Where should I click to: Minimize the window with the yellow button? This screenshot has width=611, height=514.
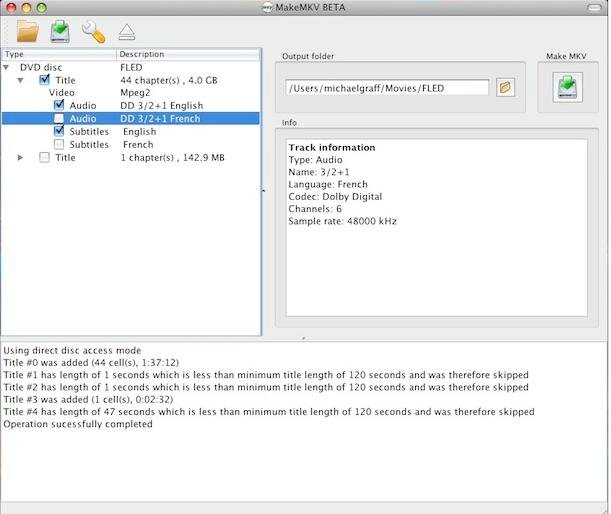[26, 7]
